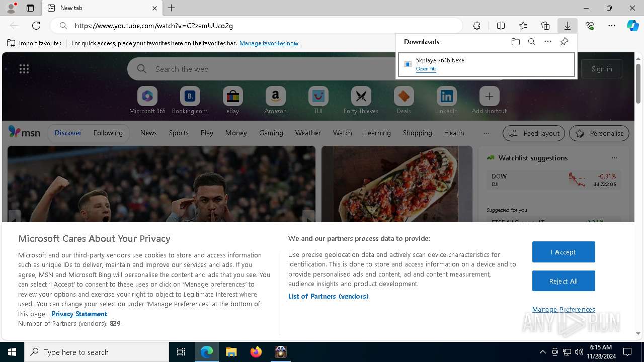Open the Collections icon
The width and height of the screenshot is (644, 362).
tap(545, 26)
